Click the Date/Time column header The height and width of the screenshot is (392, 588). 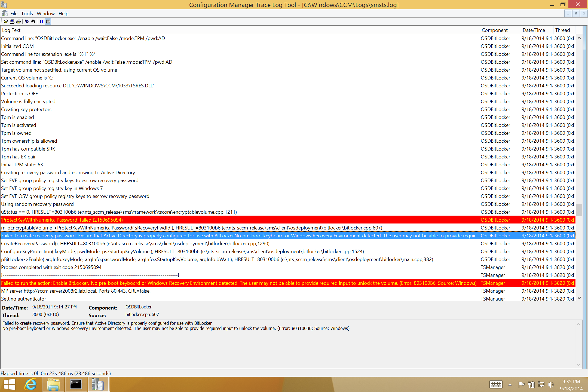pyautogui.click(x=537, y=30)
